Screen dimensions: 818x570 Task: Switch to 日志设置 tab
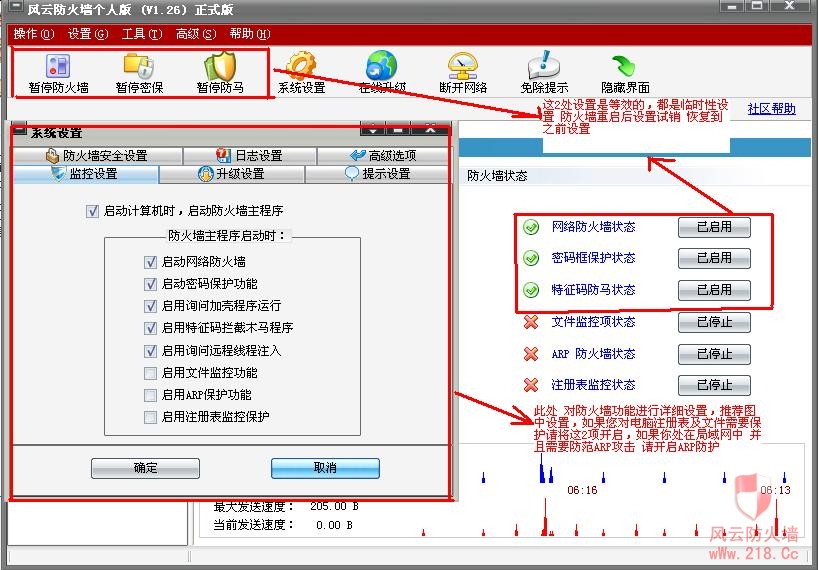point(250,155)
